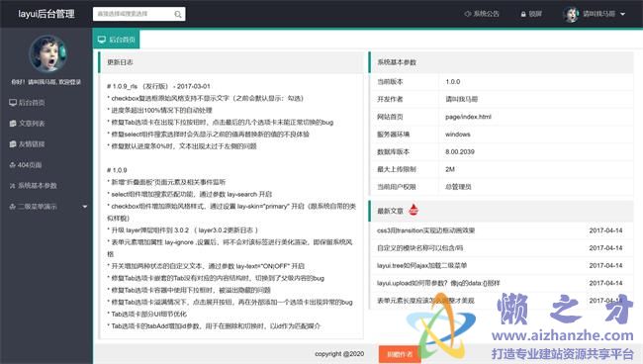
Task: Click the icon beside 404页面
Action: pos(12,165)
